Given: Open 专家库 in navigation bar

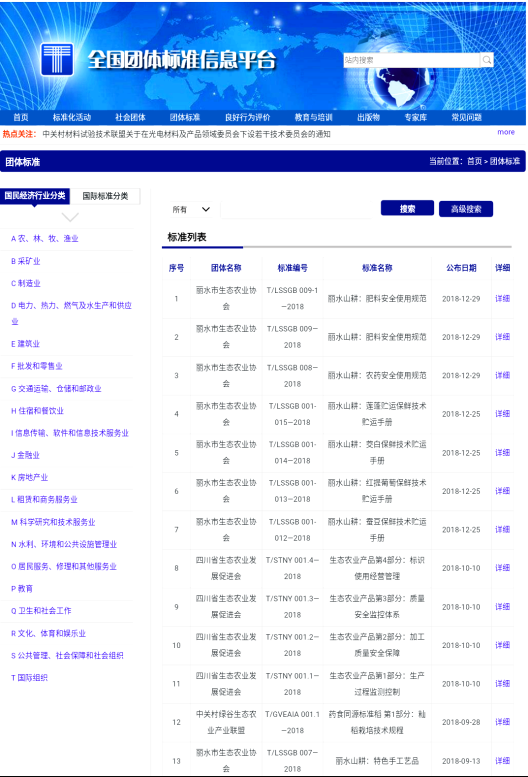Looking at the screenshot, I should tap(415, 117).
